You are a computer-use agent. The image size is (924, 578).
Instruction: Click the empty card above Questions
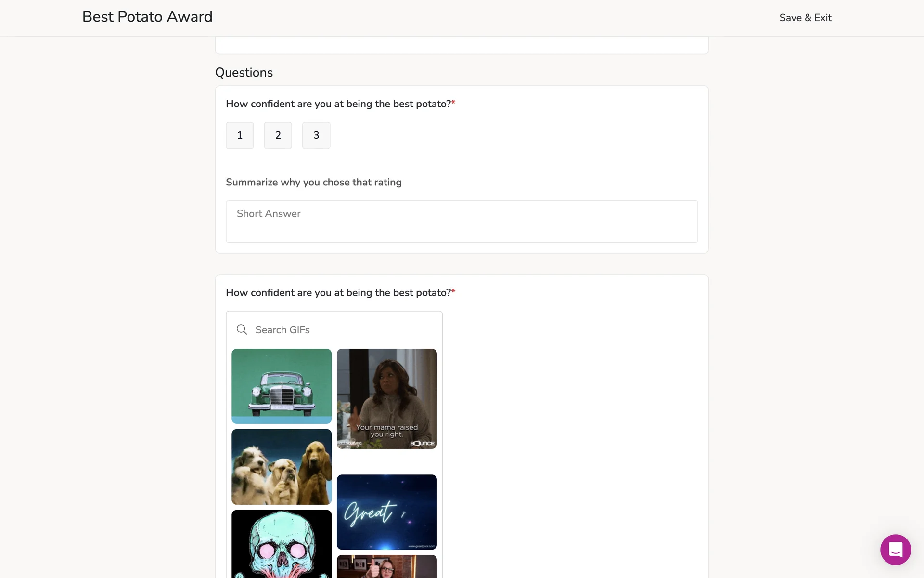point(462,45)
